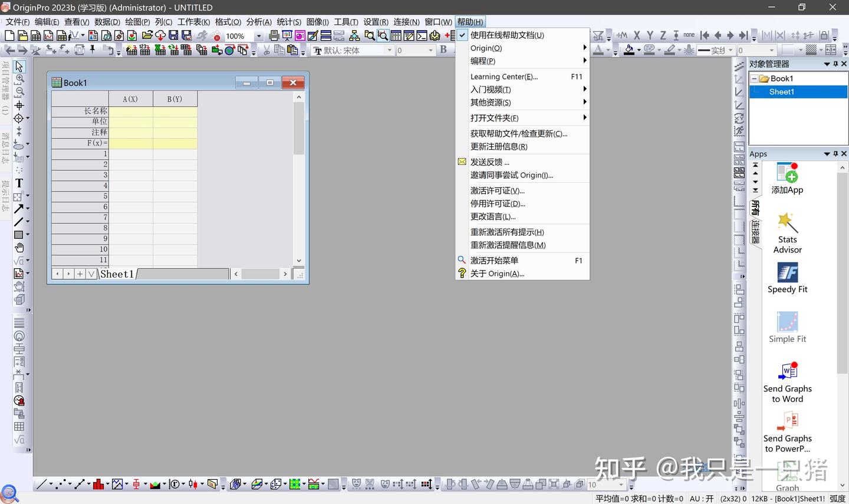Select the Text tool in the left toolbar
This screenshot has height=504, width=849.
(x=19, y=183)
